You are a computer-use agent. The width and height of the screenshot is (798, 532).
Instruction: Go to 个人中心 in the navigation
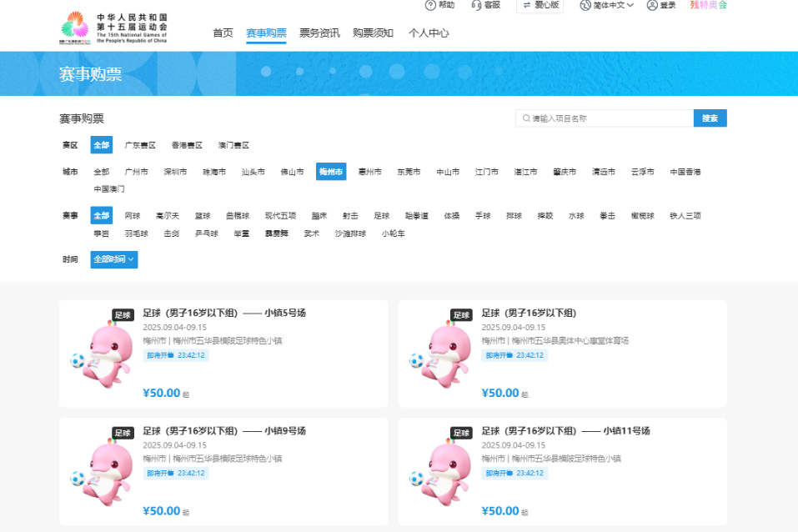click(429, 33)
